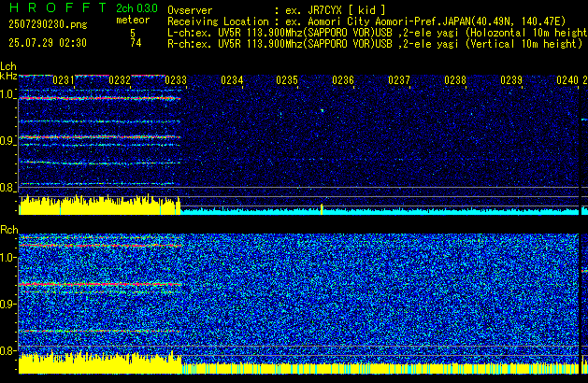Click the meteor count value 5

click(133, 34)
